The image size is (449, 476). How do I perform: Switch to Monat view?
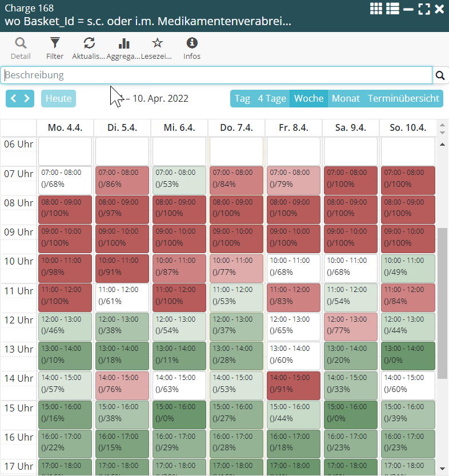pyautogui.click(x=346, y=98)
